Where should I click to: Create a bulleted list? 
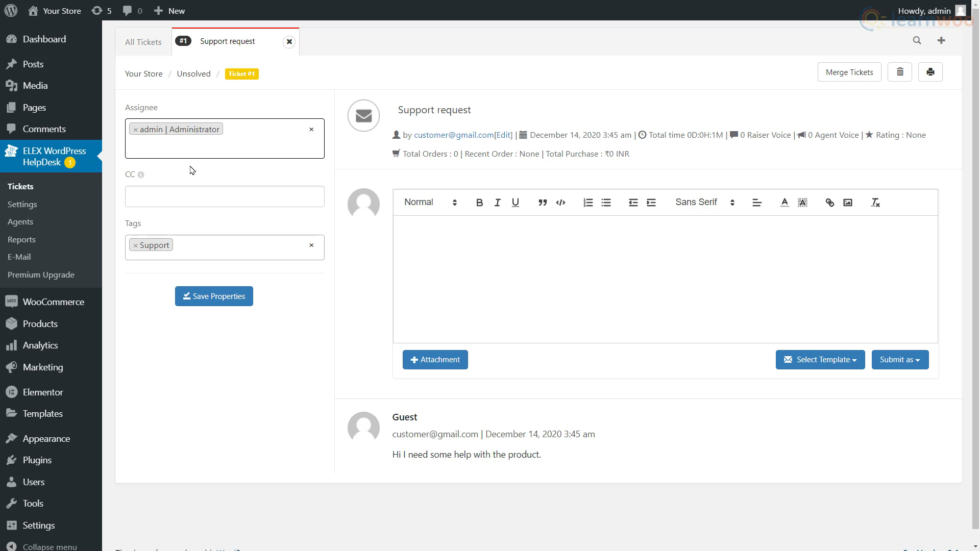click(x=606, y=203)
